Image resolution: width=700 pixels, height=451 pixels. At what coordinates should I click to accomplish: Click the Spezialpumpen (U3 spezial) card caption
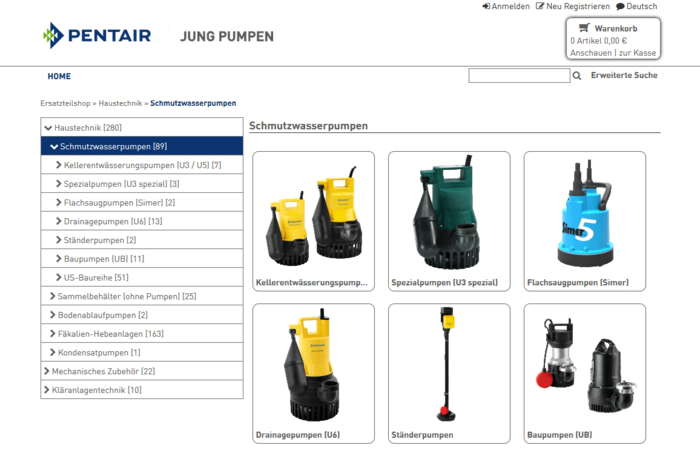pyautogui.click(x=445, y=283)
